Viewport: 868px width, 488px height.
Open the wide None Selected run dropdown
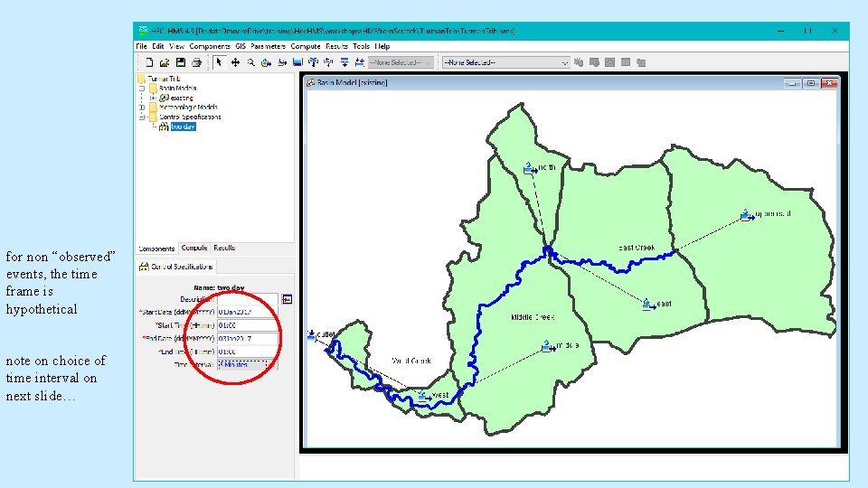506,62
